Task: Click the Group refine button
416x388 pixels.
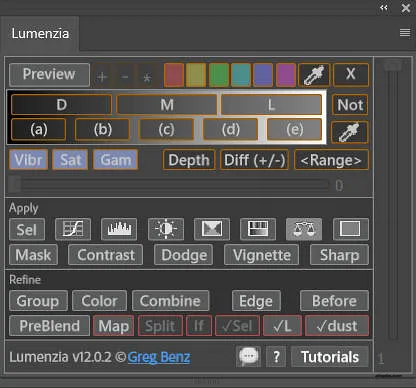Action: click(38, 301)
